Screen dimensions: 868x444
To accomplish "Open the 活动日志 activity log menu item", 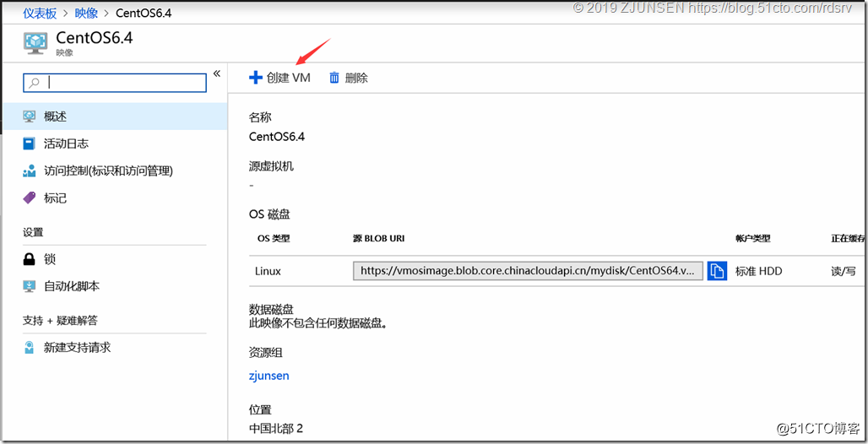I will (x=113, y=144).
